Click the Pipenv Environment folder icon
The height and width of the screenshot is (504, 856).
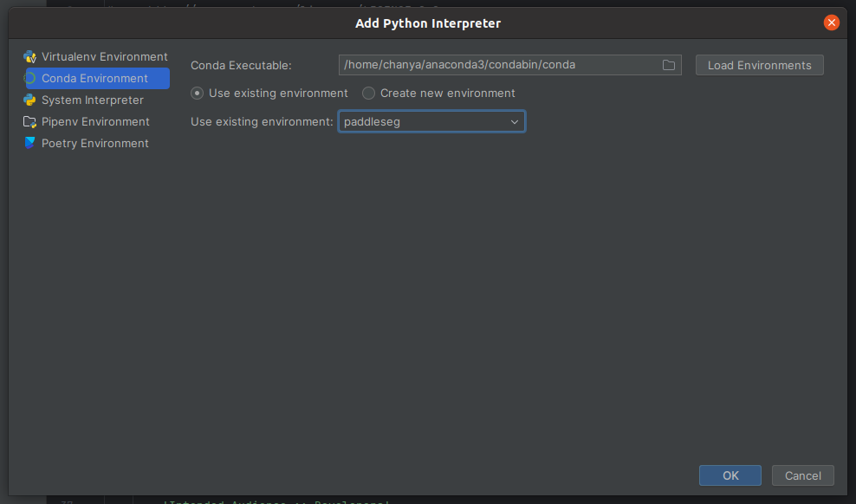(x=29, y=121)
